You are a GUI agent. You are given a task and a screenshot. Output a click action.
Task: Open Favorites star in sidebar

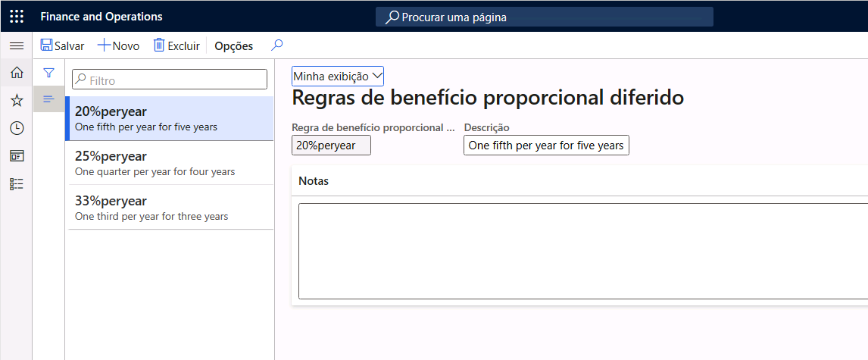coord(17,100)
